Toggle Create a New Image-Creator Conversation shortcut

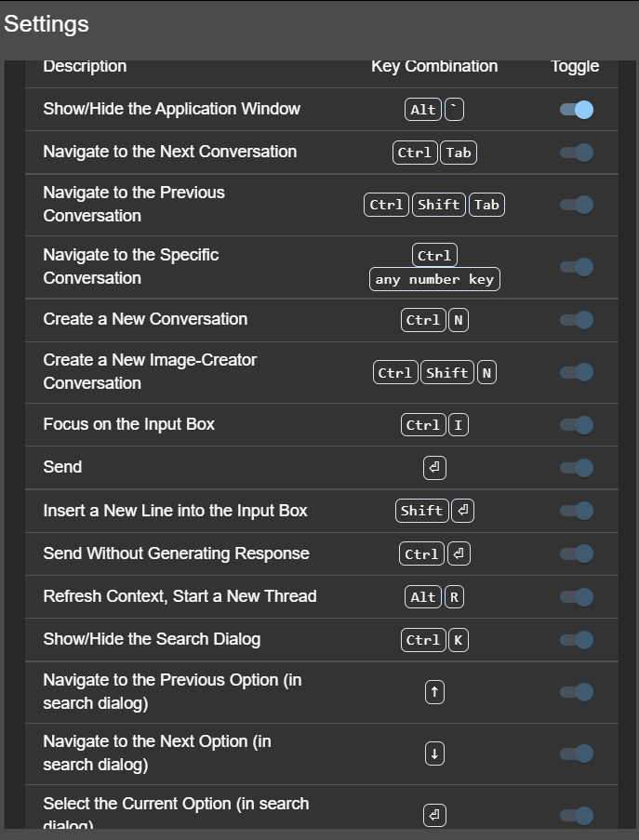pyautogui.click(x=577, y=372)
